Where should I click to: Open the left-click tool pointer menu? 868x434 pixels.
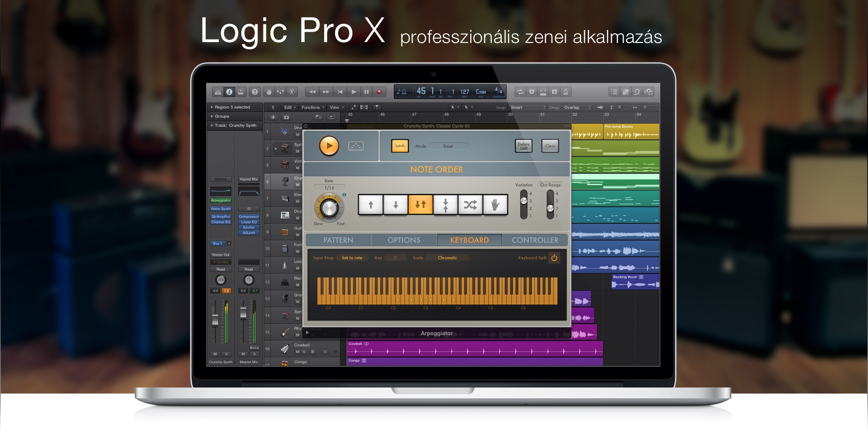[x=454, y=107]
